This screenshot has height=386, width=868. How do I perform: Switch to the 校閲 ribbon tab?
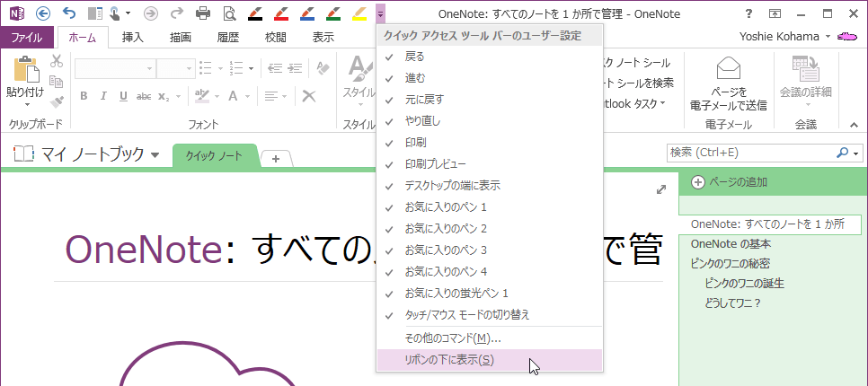click(x=276, y=38)
